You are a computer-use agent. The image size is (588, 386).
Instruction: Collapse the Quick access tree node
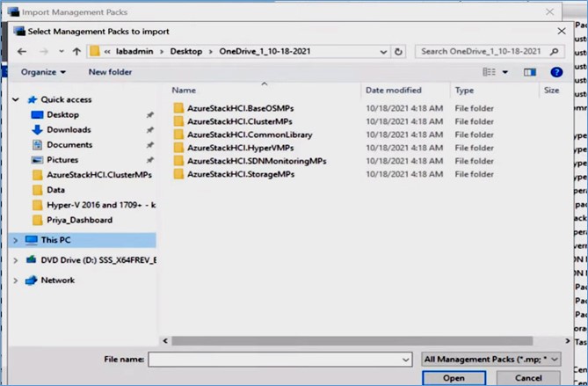click(15, 99)
